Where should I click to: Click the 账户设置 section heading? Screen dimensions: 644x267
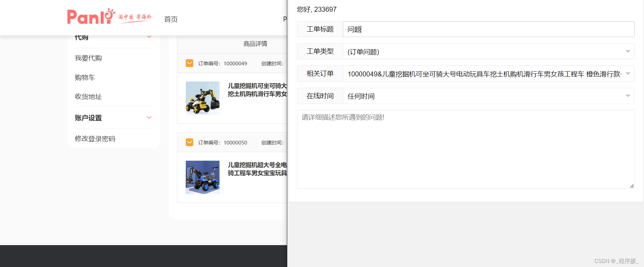pos(88,118)
